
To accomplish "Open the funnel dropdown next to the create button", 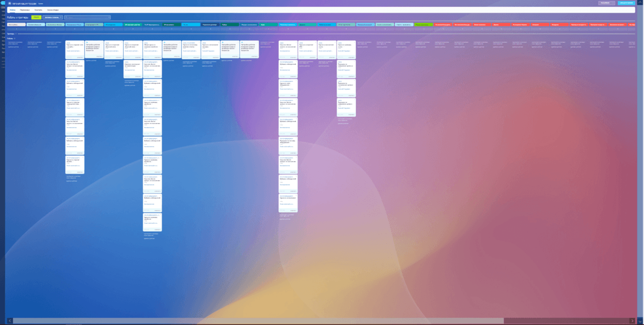I will coord(52,17).
